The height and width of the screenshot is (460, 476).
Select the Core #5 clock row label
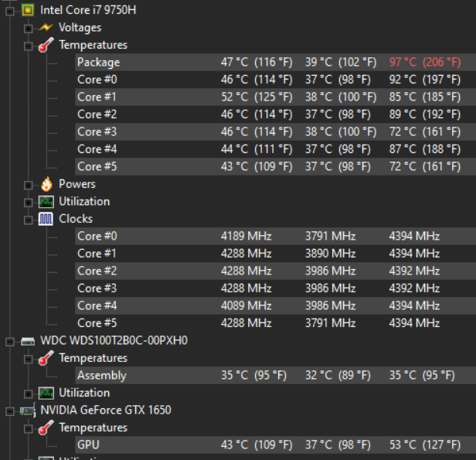click(97, 323)
